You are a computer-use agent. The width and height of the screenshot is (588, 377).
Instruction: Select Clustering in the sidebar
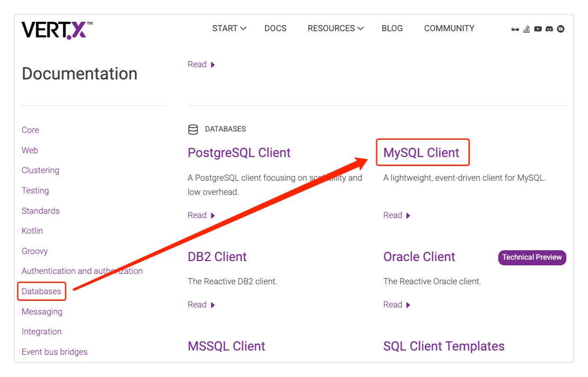tap(40, 170)
